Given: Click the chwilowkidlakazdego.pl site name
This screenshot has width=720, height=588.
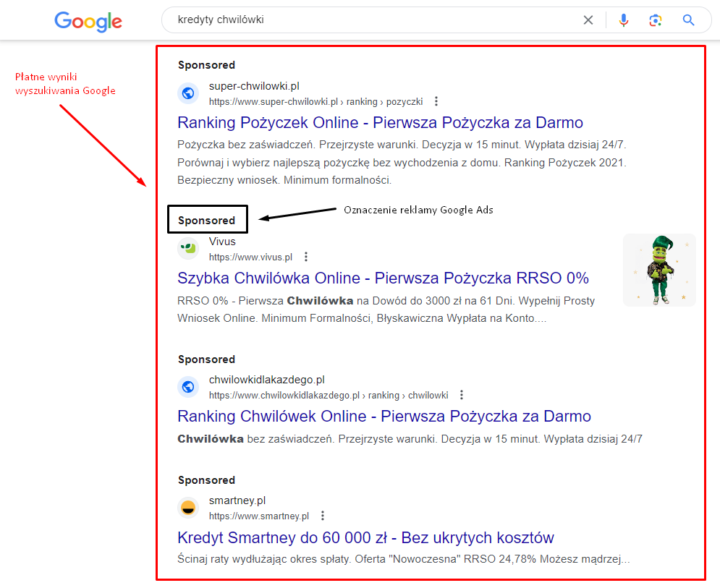Looking at the screenshot, I should pos(267,380).
